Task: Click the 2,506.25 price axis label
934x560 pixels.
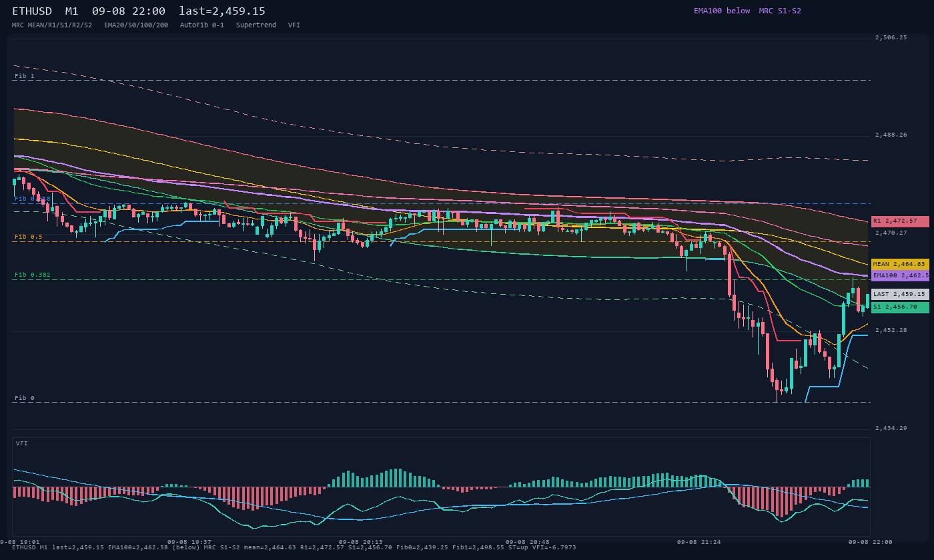Action: pyautogui.click(x=891, y=37)
